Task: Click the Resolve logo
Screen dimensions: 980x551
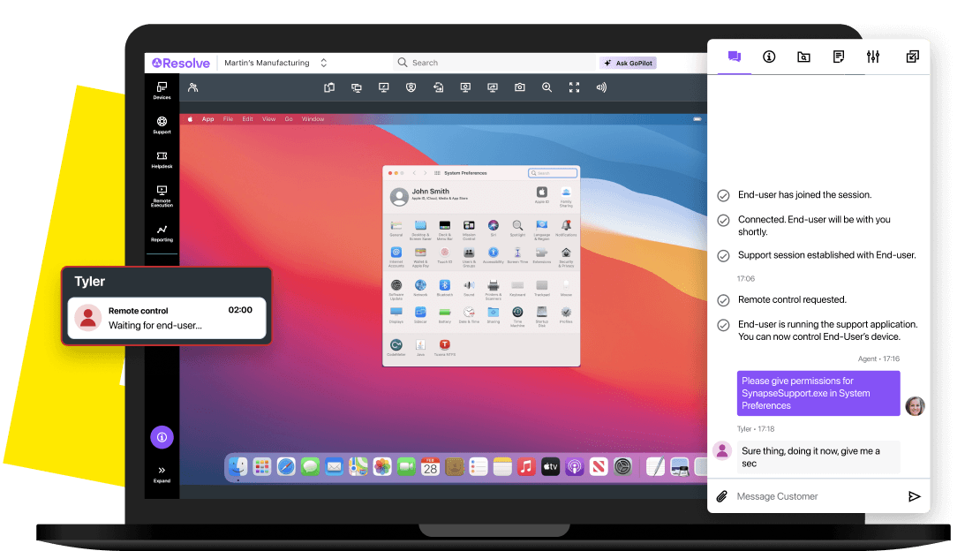Action: (181, 63)
